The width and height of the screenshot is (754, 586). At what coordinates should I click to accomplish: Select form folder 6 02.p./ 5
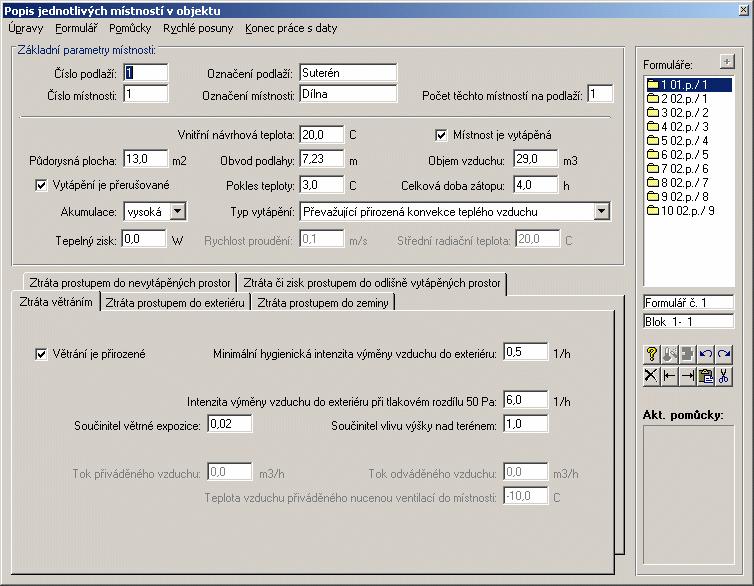point(678,154)
